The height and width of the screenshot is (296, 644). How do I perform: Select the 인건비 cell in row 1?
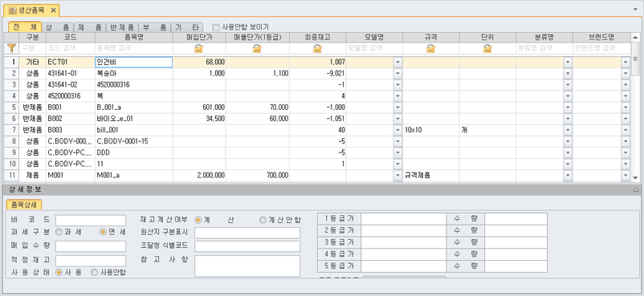click(x=134, y=62)
